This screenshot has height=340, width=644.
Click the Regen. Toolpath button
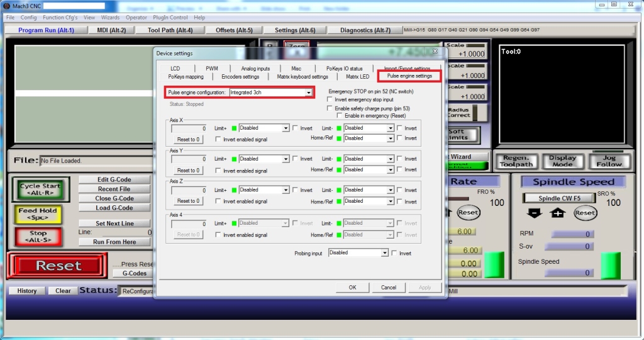click(x=515, y=161)
